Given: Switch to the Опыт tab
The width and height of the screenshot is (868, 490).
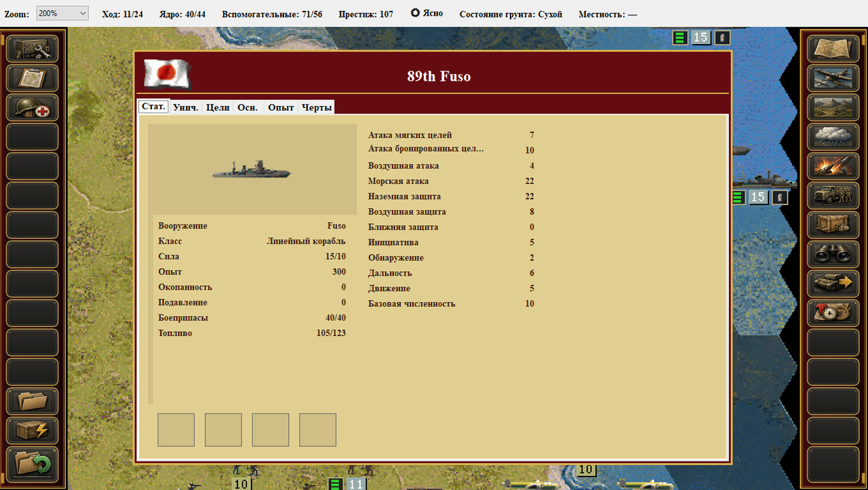Looking at the screenshot, I should coord(281,107).
